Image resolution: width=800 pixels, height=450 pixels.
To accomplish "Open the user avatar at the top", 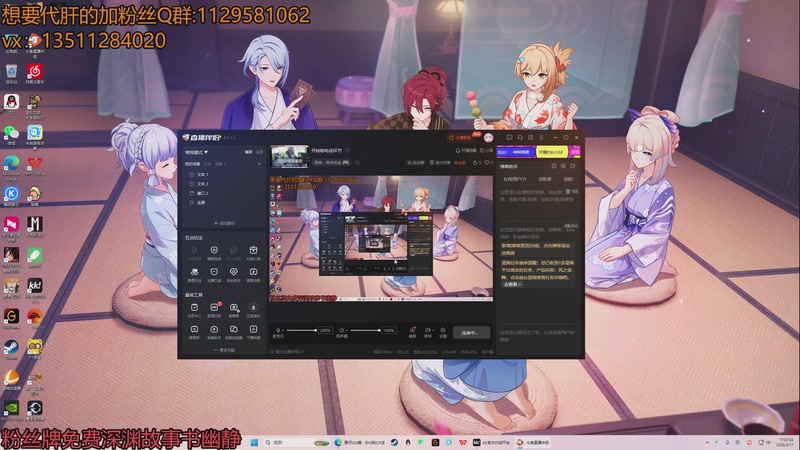I will tap(488, 138).
